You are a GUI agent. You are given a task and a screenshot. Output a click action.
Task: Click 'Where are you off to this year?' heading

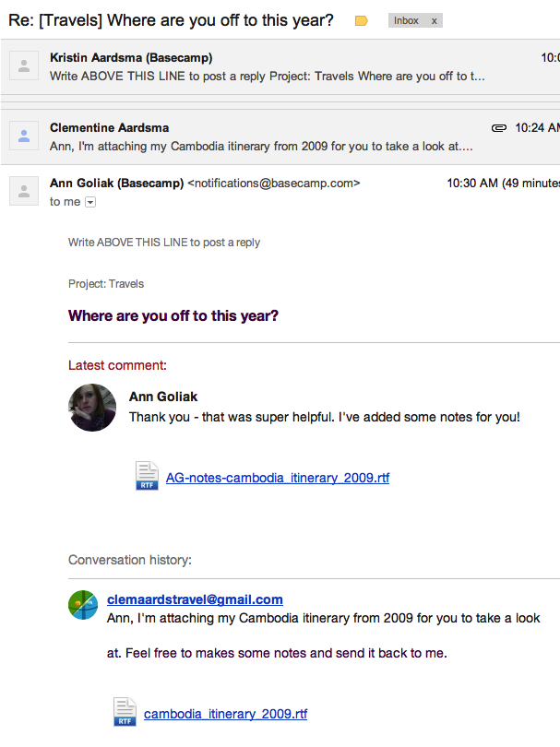[173, 315]
